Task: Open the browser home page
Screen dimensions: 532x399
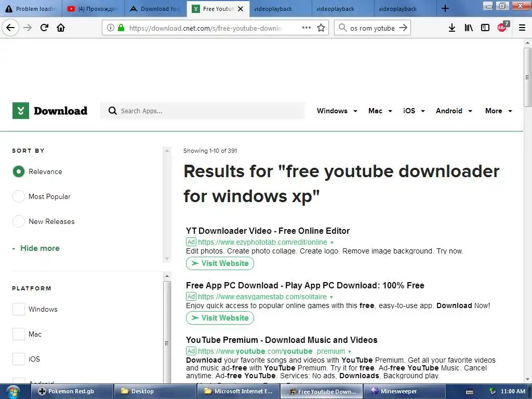Action: pyautogui.click(x=61, y=28)
